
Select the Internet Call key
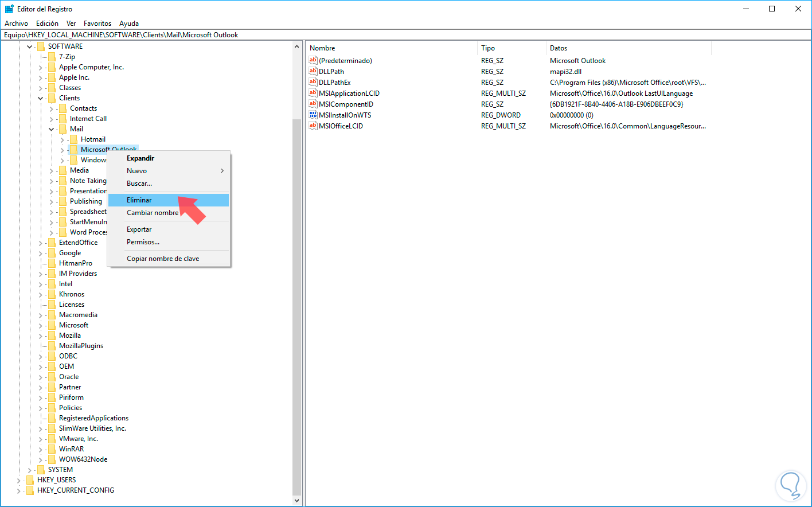[x=88, y=119]
